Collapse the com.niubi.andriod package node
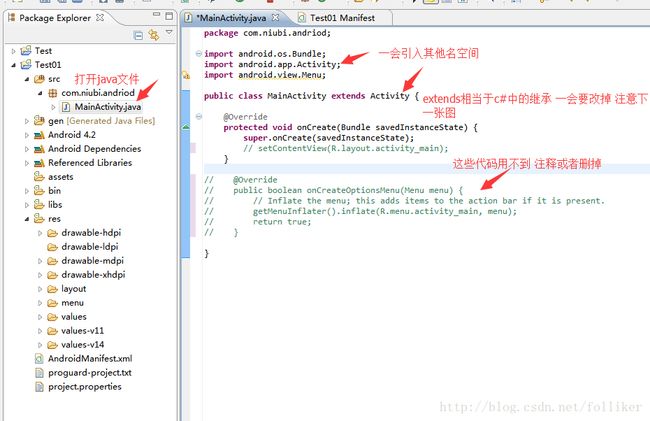This screenshot has width=650, height=421. coord(40,93)
